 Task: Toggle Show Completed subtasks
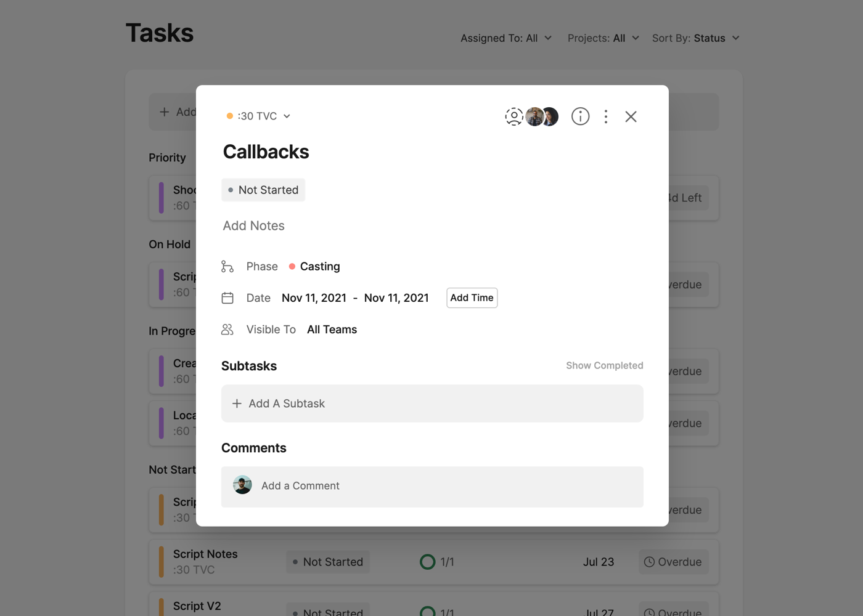pyautogui.click(x=604, y=366)
